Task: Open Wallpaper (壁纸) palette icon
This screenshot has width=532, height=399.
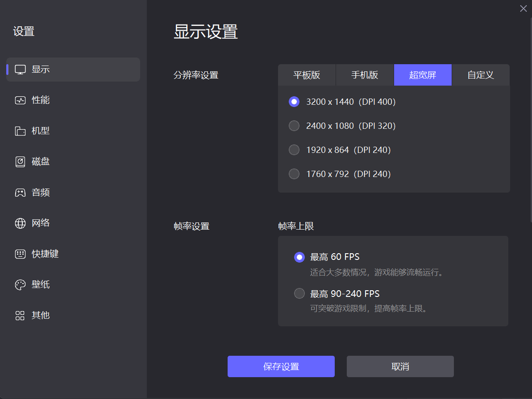Action: click(21, 285)
